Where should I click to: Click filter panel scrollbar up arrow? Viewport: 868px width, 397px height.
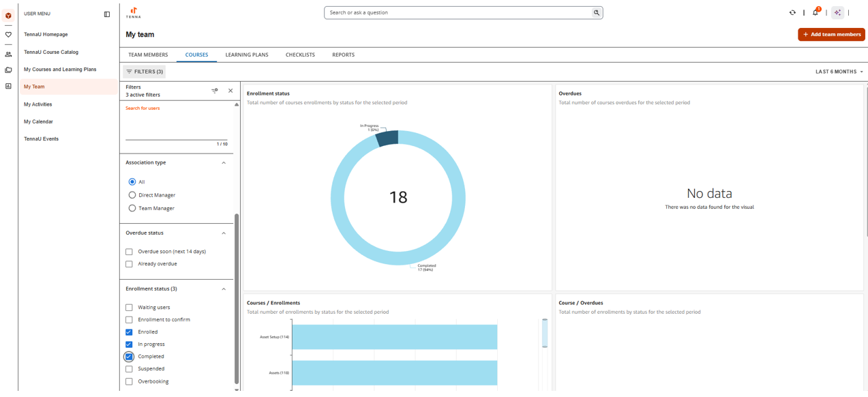pos(237,105)
